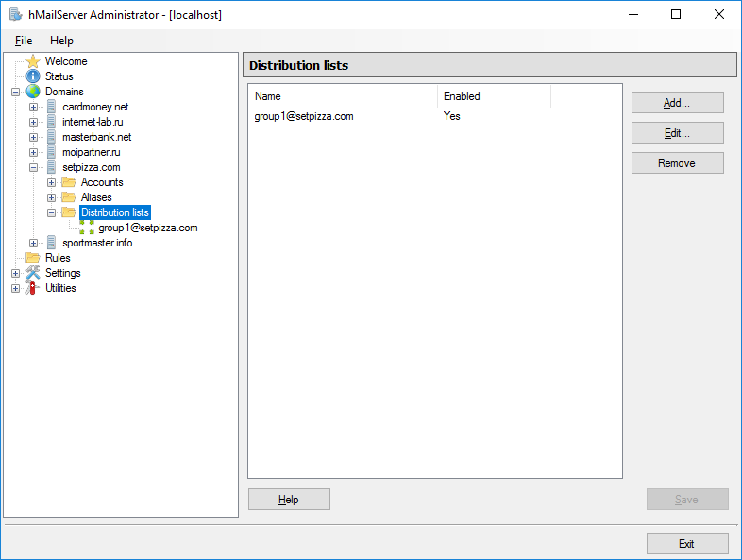
Task: Click the Enabled column header
Action: click(494, 96)
